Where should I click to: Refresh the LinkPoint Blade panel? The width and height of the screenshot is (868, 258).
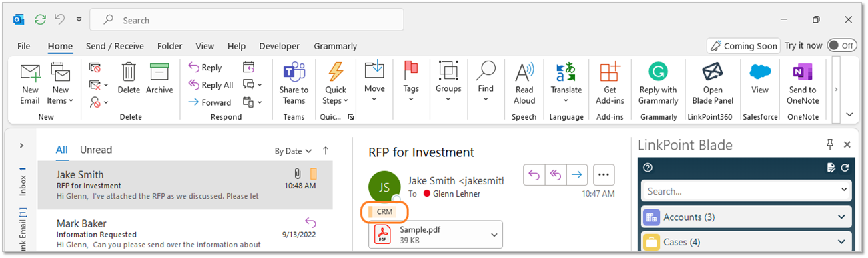[x=845, y=168]
